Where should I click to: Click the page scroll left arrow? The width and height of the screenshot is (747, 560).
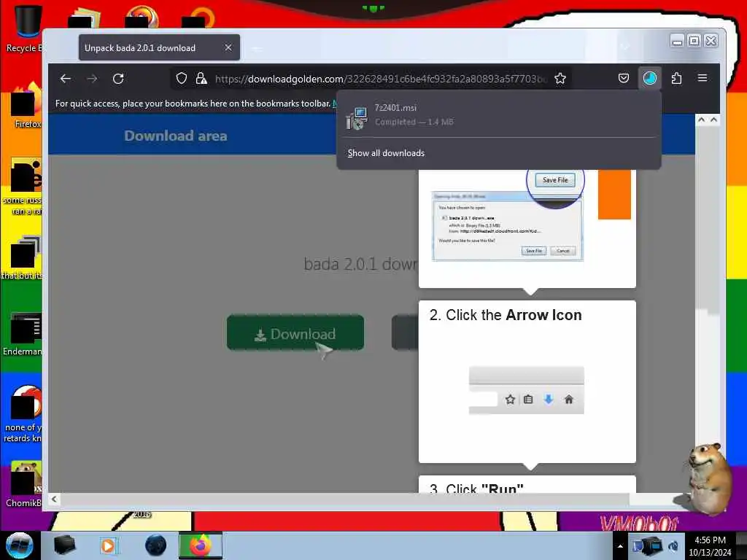pyautogui.click(x=54, y=499)
